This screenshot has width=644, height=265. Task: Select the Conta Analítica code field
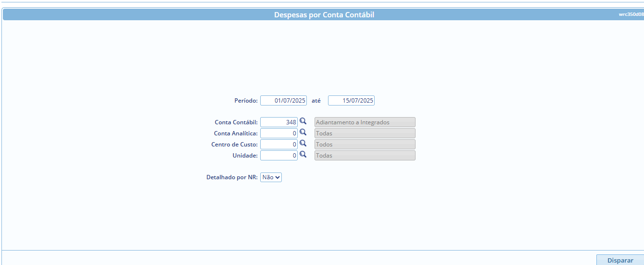coord(279,133)
